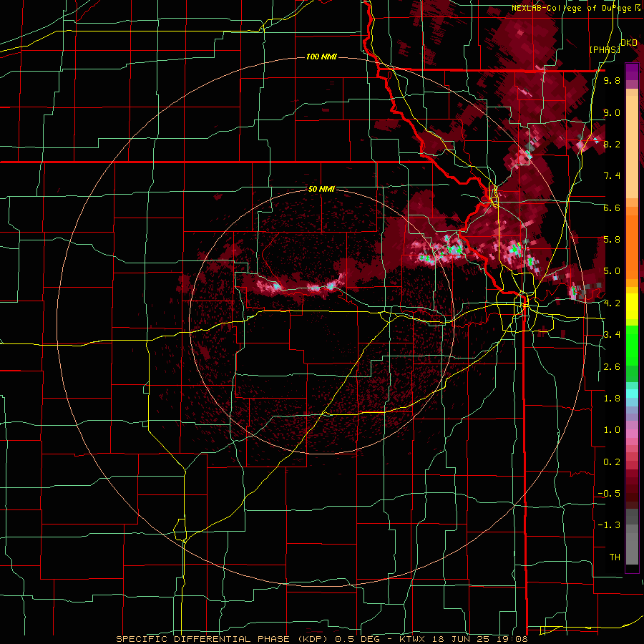
Task: Click the 19:08 timestamp
Action: pyautogui.click(x=514, y=639)
